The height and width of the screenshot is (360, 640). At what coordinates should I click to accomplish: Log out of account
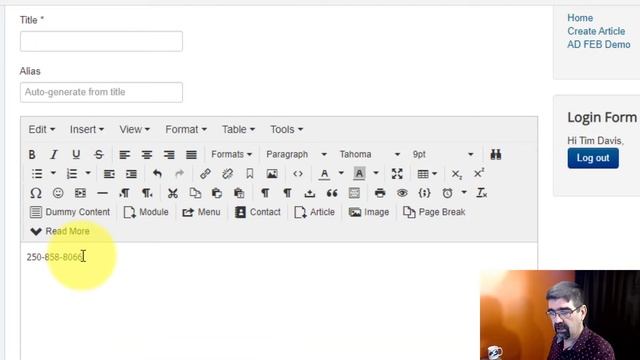(593, 158)
